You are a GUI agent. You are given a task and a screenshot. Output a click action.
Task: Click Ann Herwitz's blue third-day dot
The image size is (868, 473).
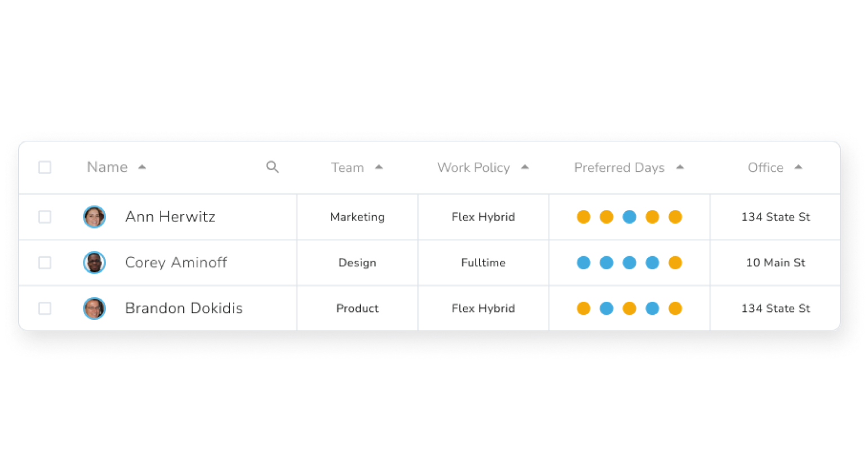629,217
